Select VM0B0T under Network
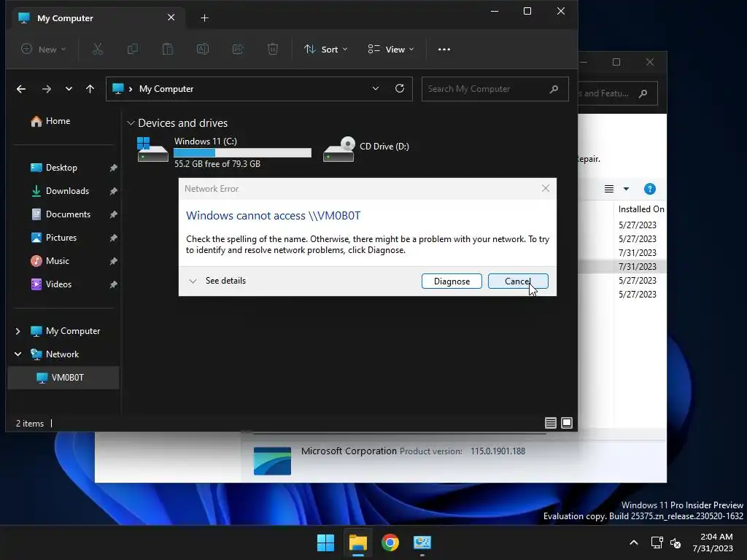Viewport: 747px width, 560px height. pyautogui.click(x=63, y=378)
